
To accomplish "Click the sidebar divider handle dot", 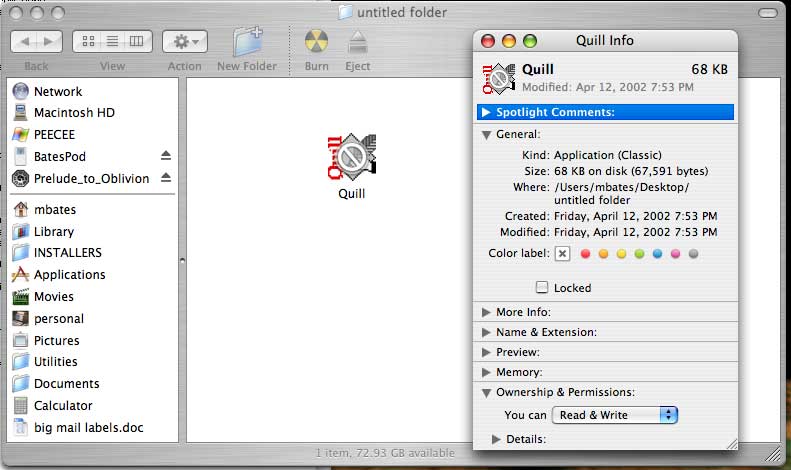I will [182, 261].
